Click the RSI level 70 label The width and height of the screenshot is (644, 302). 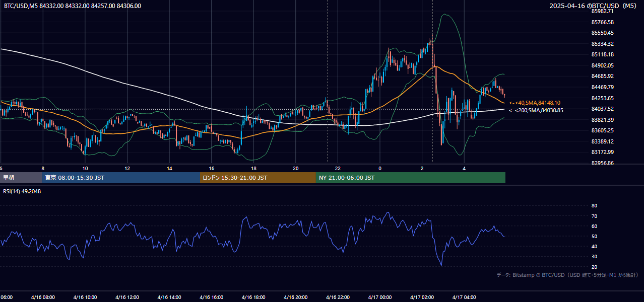594,216
